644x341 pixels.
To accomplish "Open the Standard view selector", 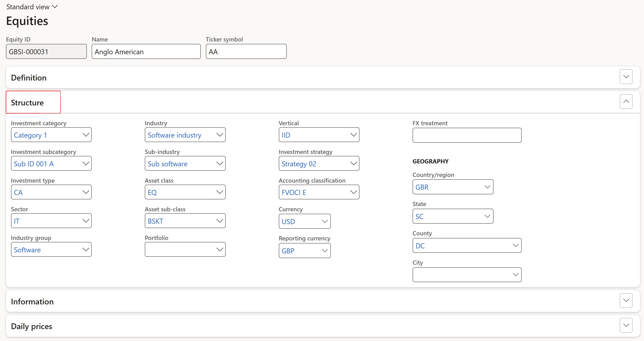I will coord(32,7).
